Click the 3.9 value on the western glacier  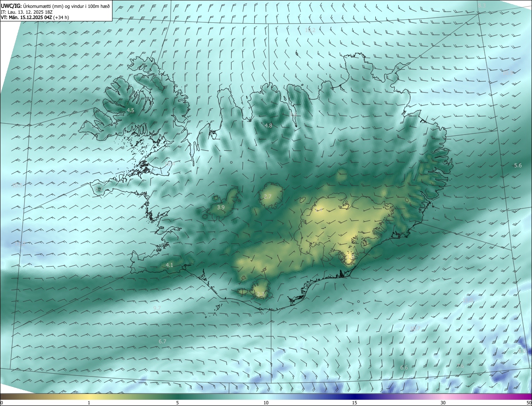tap(221, 207)
